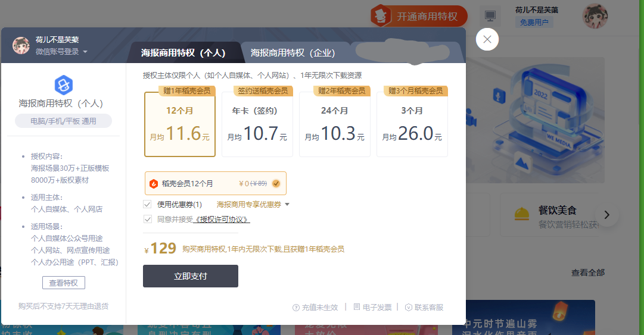Screen dimensions: 644x335
Task: Switch to 海报商用特权（企业）tab
Action: 293,53
